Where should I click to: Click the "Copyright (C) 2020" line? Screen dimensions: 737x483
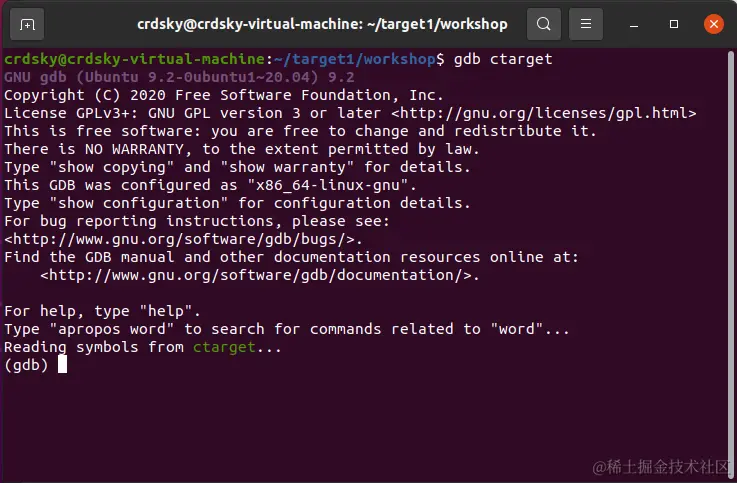(x=224, y=95)
